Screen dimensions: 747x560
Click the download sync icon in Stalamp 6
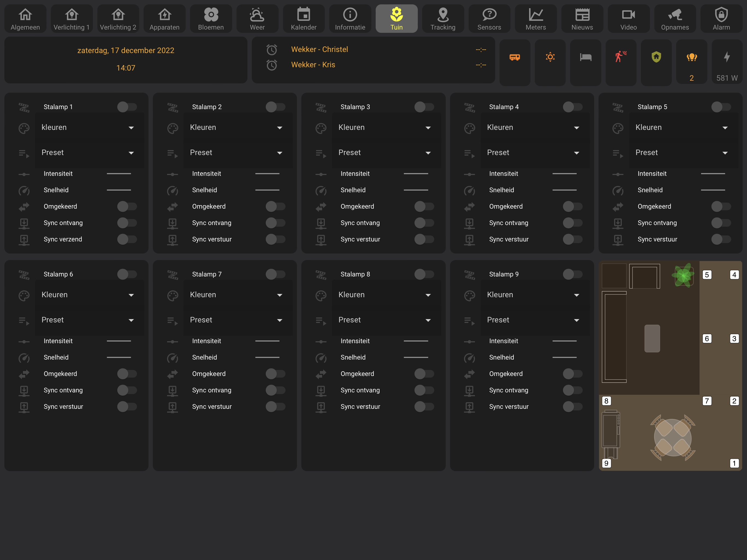(x=24, y=391)
